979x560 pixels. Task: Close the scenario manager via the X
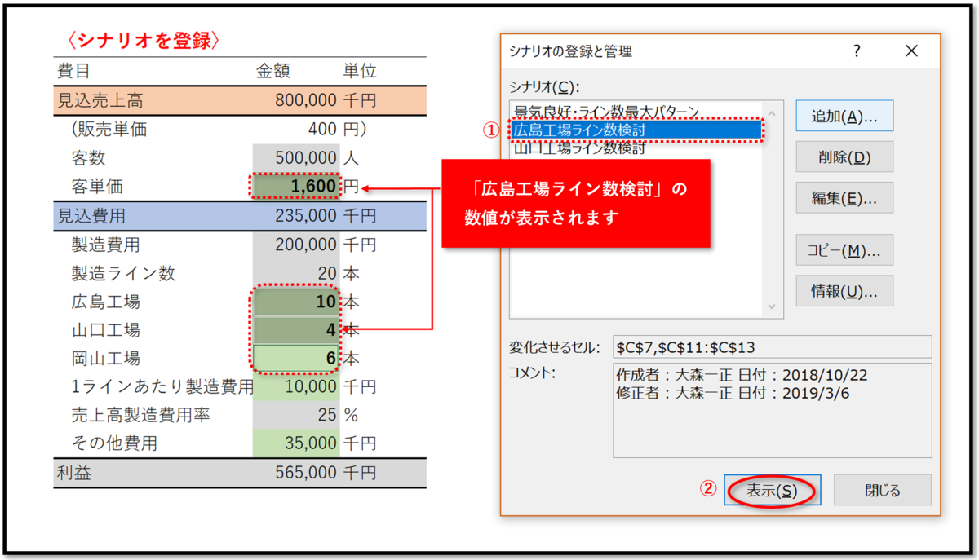tap(911, 51)
